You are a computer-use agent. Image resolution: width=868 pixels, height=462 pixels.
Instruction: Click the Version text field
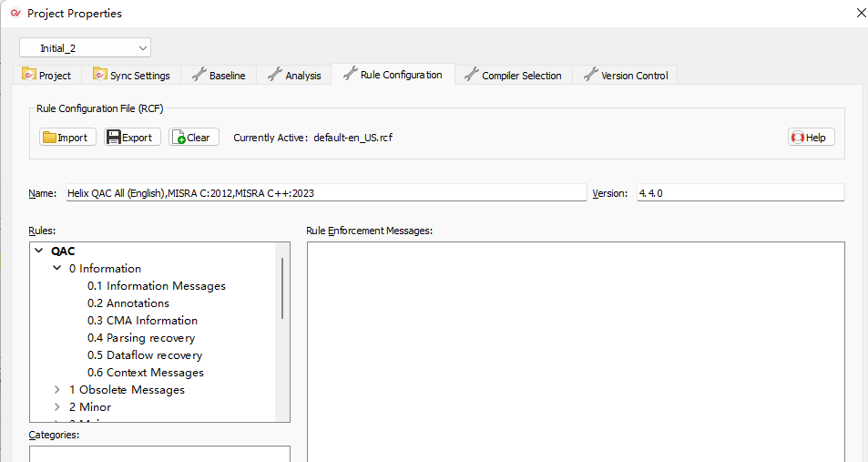pos(739,193)
